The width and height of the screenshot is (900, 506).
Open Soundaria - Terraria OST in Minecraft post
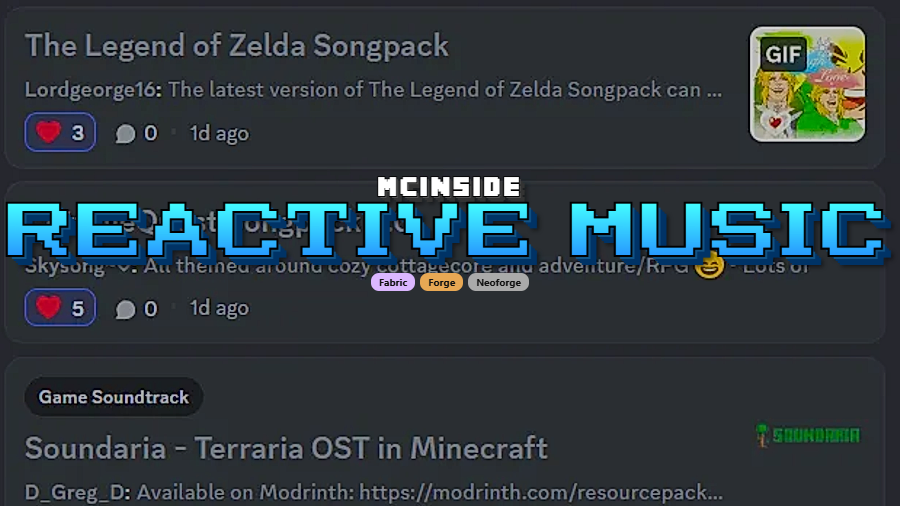click(286, 448)
